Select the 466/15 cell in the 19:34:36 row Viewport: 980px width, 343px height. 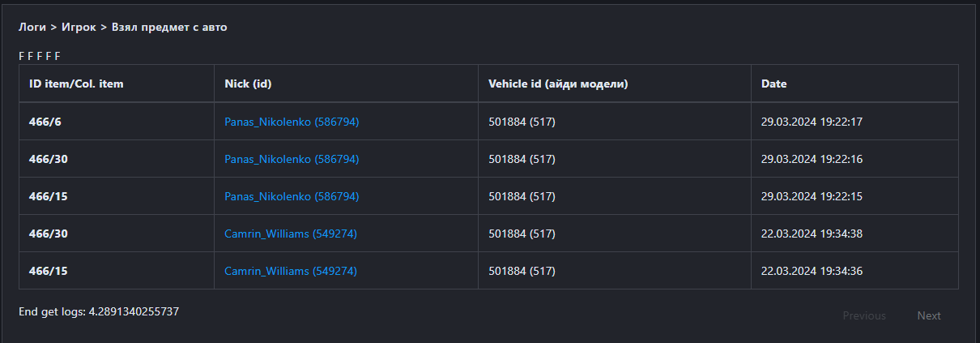[48, 271]
